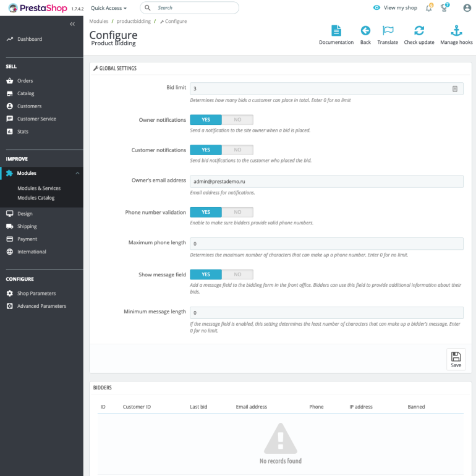Open the trophy merchant expertise icon

pos(444,7)
